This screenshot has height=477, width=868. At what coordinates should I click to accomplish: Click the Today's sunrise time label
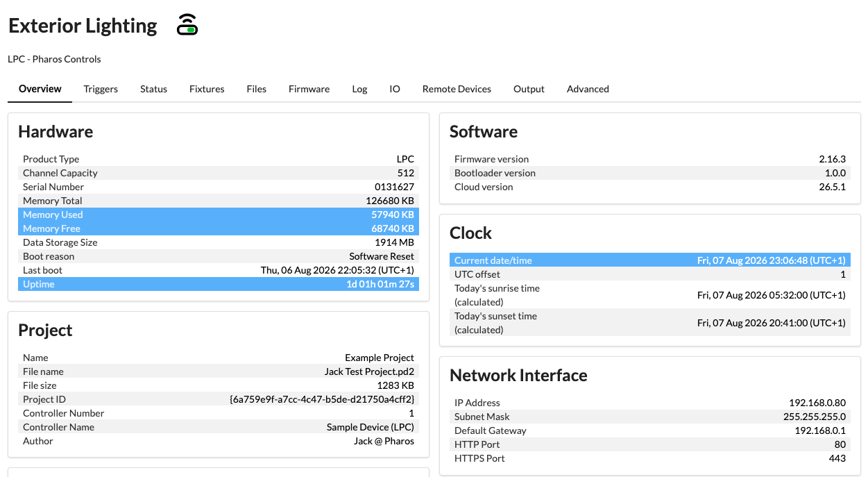tap(497, 295)
